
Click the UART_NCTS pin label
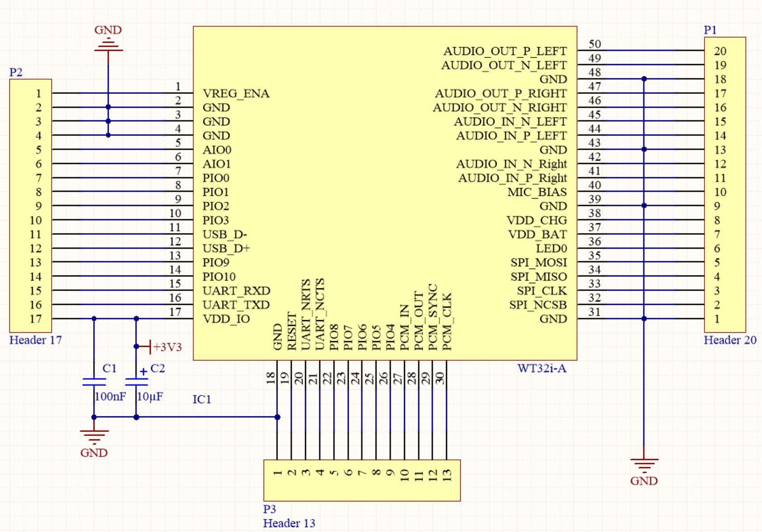[x=320, y=314]
